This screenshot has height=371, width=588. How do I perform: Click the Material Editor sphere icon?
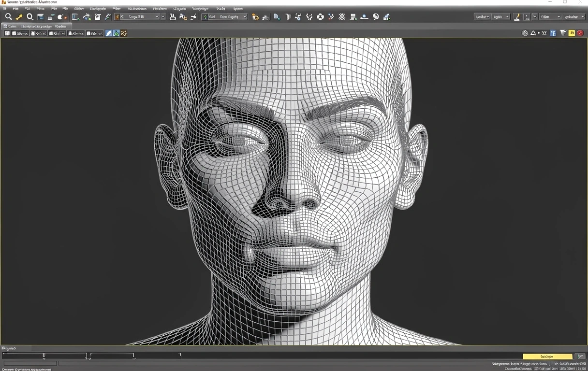click(x=364, y=17)
